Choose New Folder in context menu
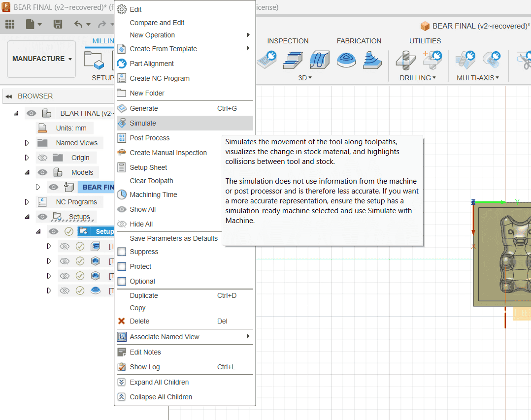531x420 pixels. (x=185, y=93)
